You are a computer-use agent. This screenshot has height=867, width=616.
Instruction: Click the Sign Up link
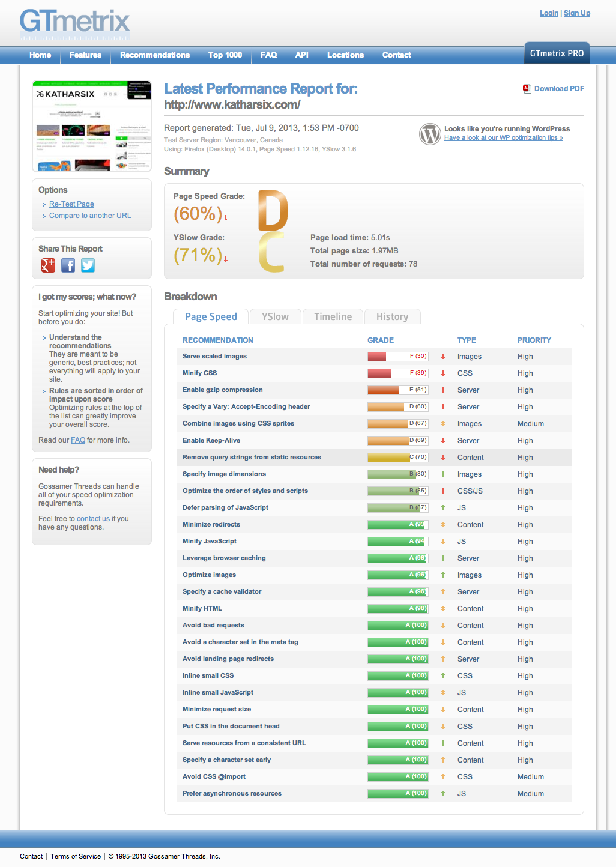(577, 13)
